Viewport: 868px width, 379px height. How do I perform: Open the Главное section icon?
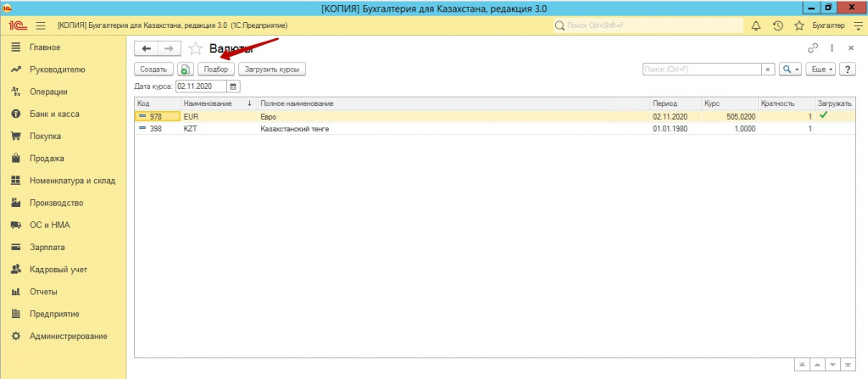[16, 47]
